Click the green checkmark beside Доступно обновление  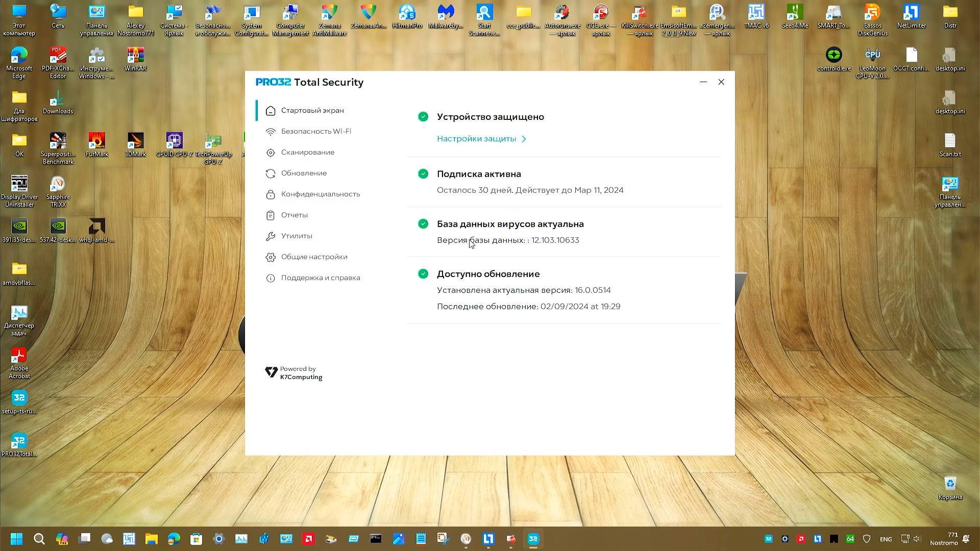point(423,274)
